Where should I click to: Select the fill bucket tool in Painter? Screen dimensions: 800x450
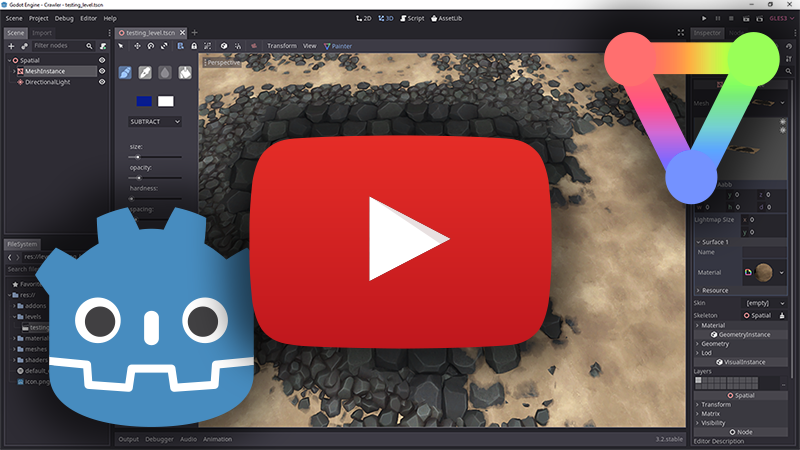185,72
